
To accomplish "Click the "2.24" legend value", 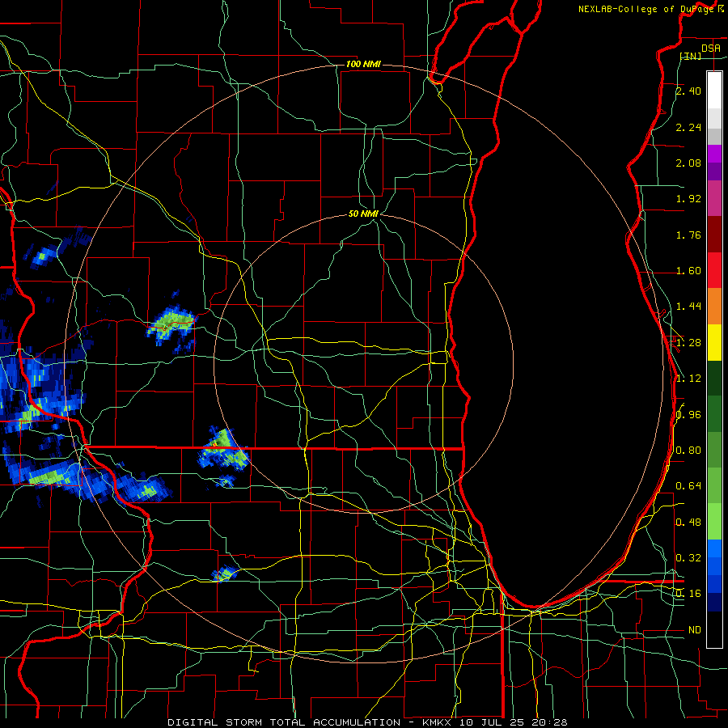I will (x=688, y=127).
